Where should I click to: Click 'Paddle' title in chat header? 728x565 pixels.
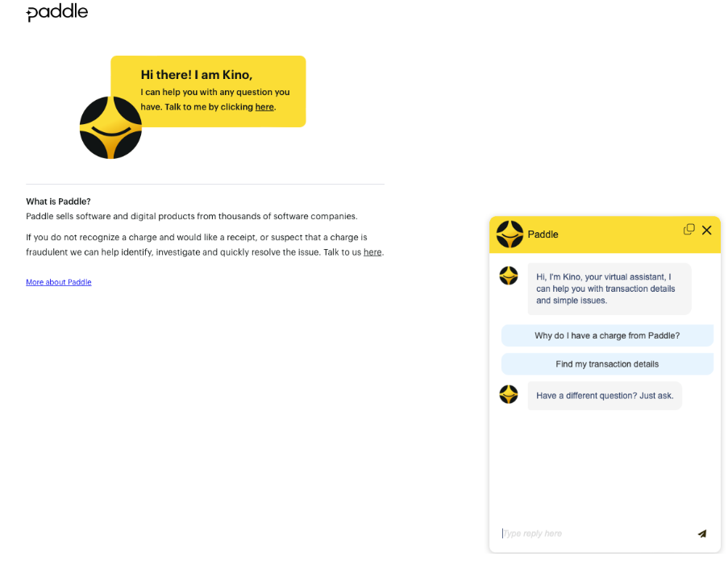[543, 235]
